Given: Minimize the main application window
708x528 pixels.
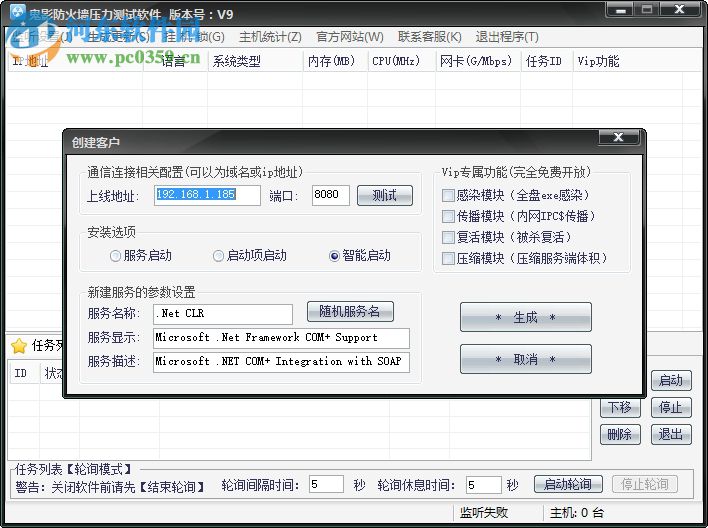Looking at the screenshot, I should tap(621, 9).
